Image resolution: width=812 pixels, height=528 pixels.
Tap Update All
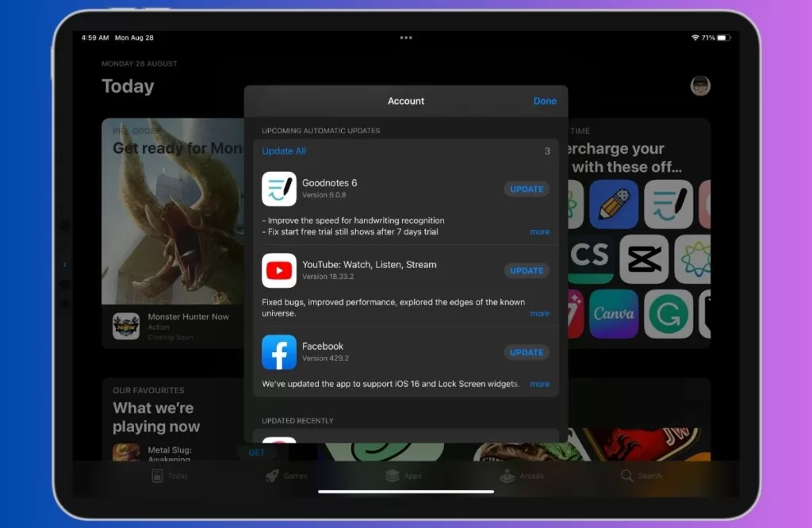pyautogui.click(x=284, y=151)
